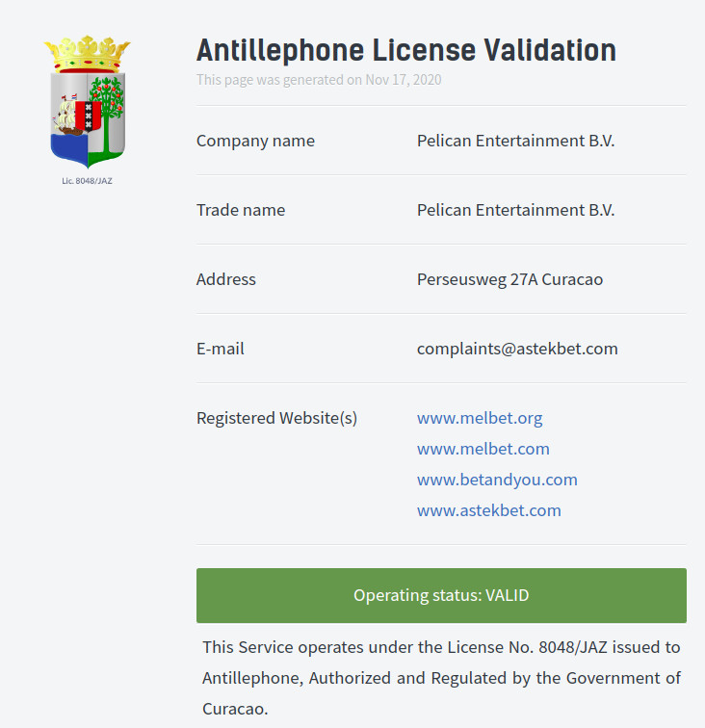Click the complaints@astekbet.com email address
Viewport: 705px width, 728px height.
(517, 349)
